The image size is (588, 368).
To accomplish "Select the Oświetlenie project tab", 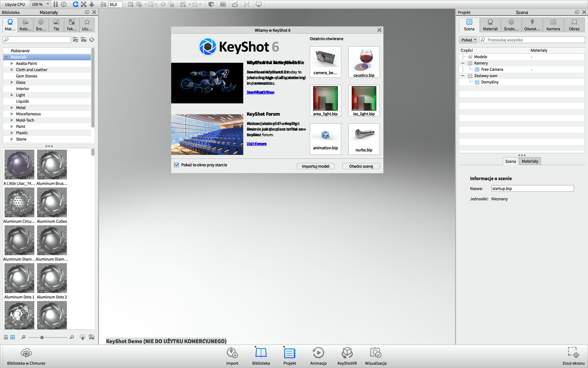I will point(532,25).
